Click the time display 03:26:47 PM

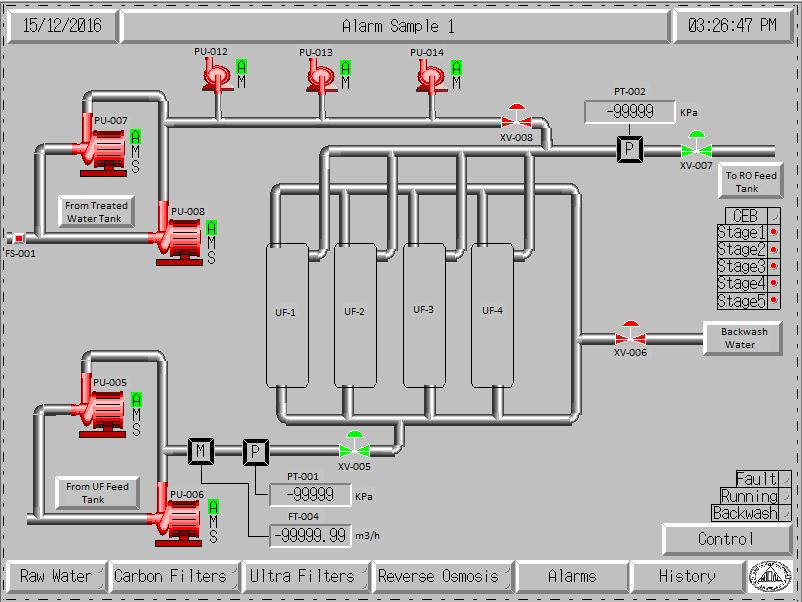tap(733, 25)
